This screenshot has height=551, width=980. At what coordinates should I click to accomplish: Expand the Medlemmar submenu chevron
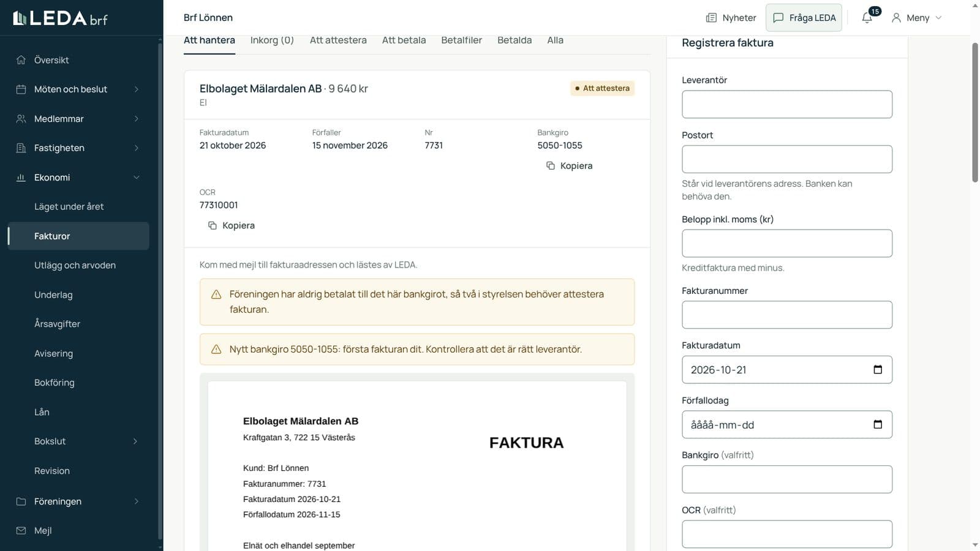[136, 119]
